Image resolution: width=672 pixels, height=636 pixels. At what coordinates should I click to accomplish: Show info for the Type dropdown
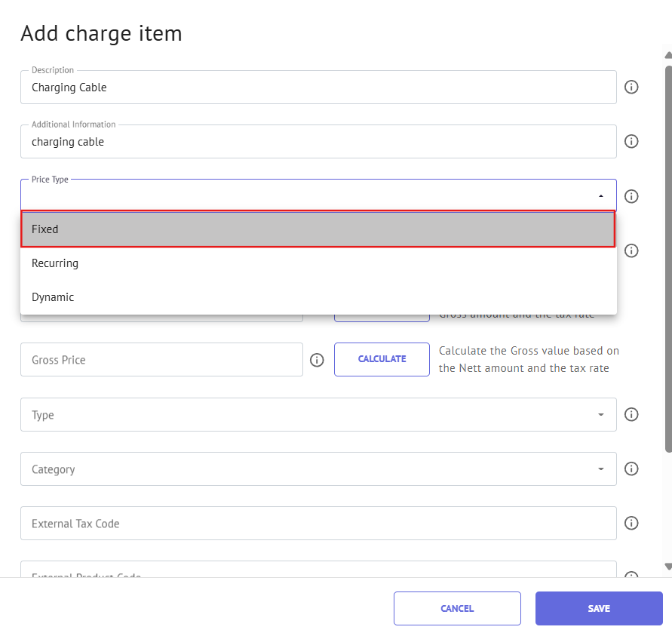(x=632, y=414)
